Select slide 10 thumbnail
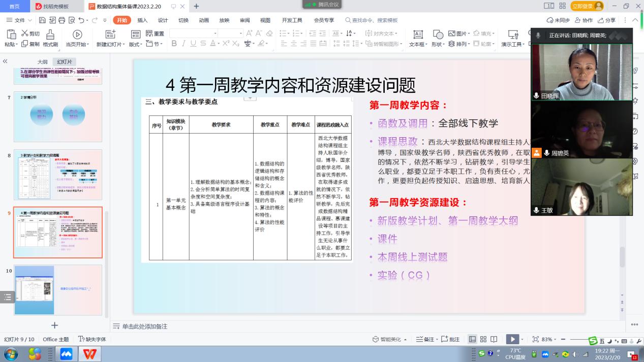644x362 pixels. 58,289
